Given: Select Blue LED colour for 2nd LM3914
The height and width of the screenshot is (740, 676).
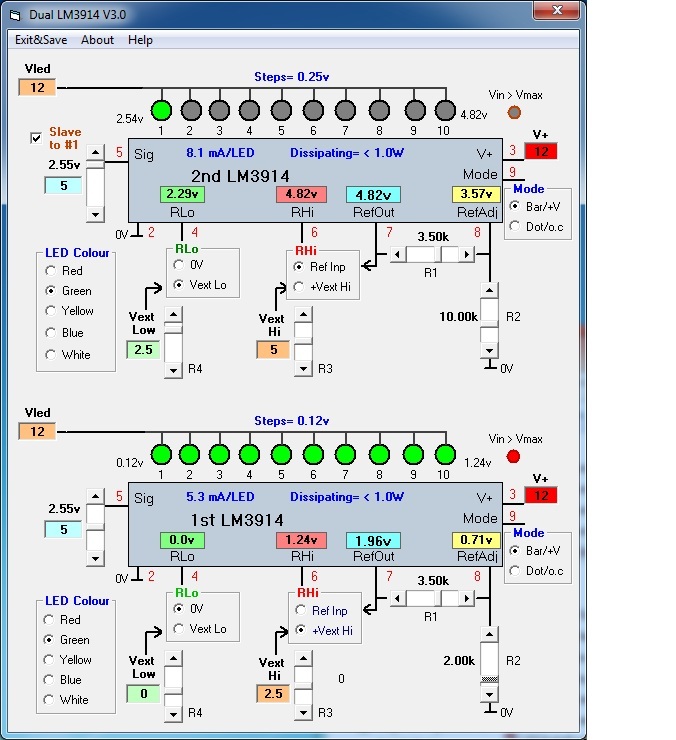Looking at the screenshot, I should pos(51,333).
